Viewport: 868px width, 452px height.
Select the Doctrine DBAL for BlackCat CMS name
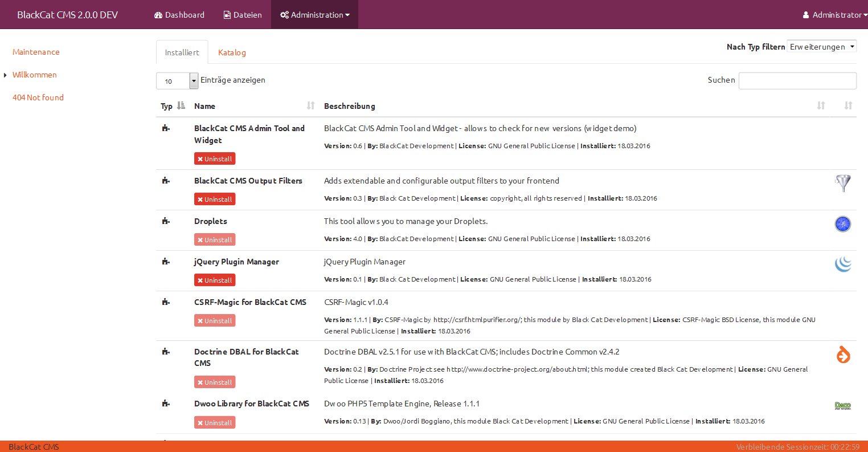(x=247, y=357)
